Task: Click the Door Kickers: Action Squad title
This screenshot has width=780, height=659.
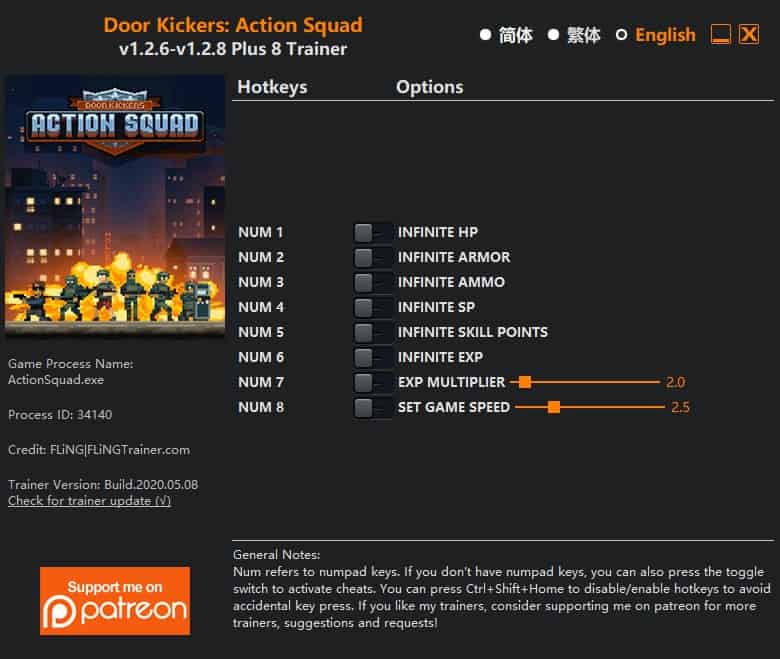Action: 233,25
